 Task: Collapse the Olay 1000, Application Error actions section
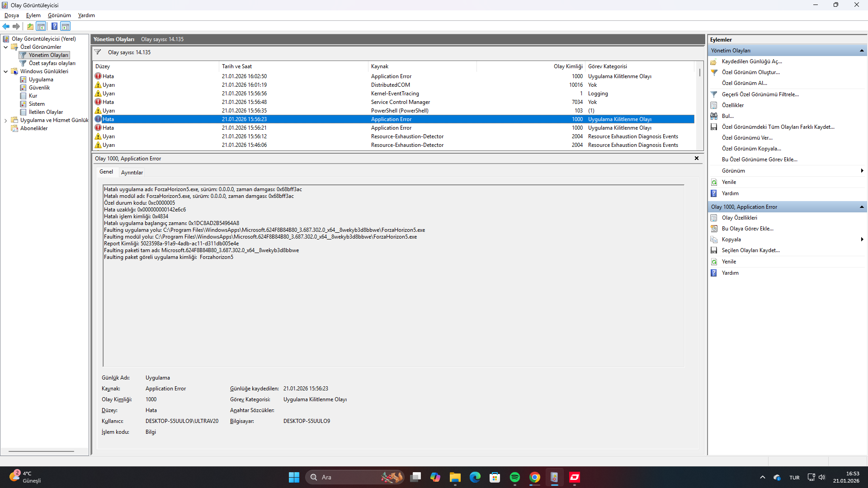pyautogui.click(x=862, y=207)
